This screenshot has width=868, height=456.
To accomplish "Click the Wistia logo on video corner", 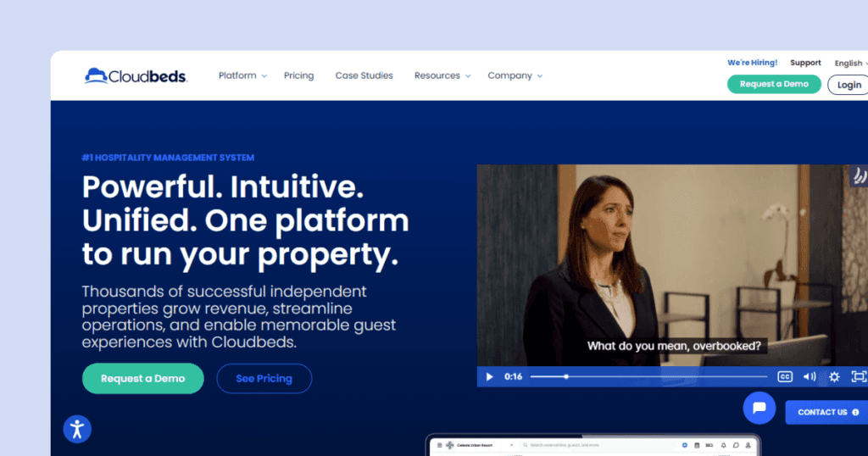I will coord(860,176).
